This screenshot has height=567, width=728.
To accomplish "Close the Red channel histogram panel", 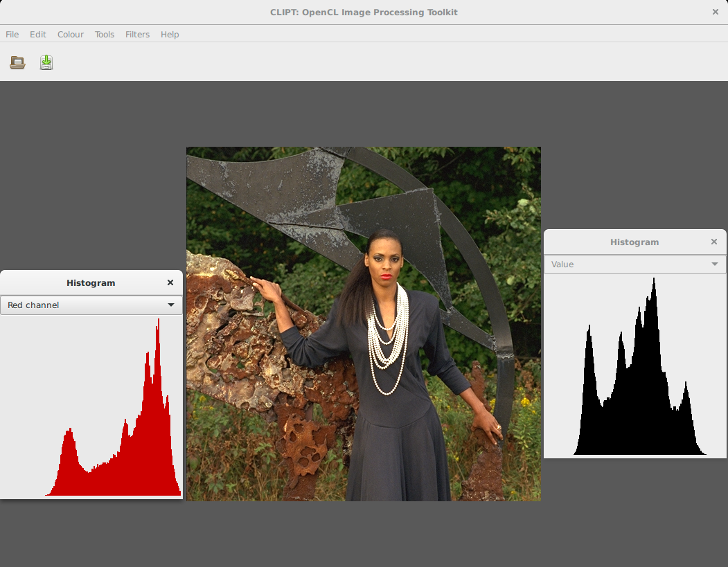I will point(170,282).
